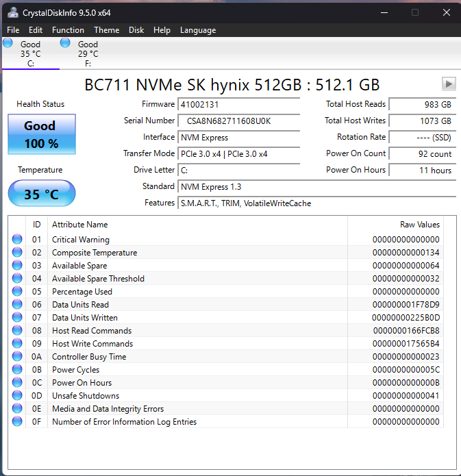Click the status orb for Available Spare Threshold
Viewport: 461px width, 476px height.
click(x=17, y=278)
